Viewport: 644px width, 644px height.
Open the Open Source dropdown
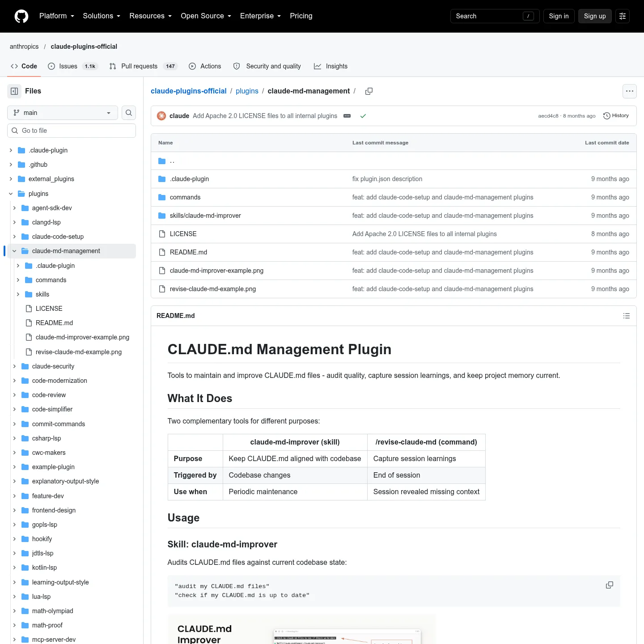[206, 16]
